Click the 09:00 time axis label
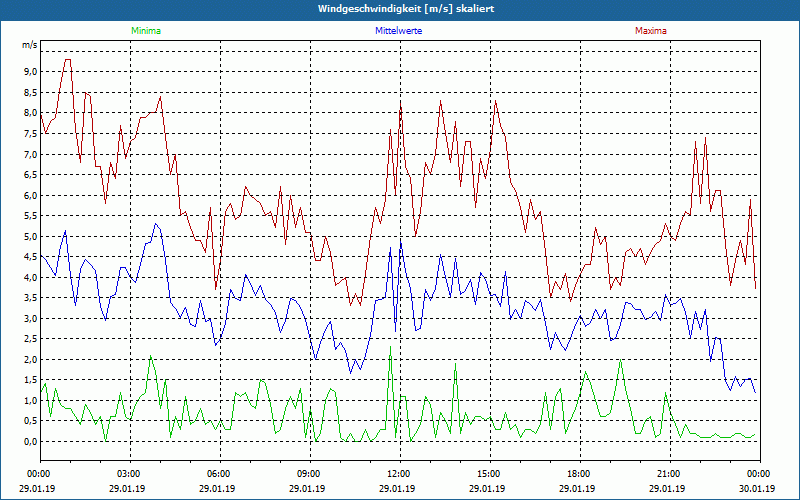The image size is (800, 500). [310, 474]
